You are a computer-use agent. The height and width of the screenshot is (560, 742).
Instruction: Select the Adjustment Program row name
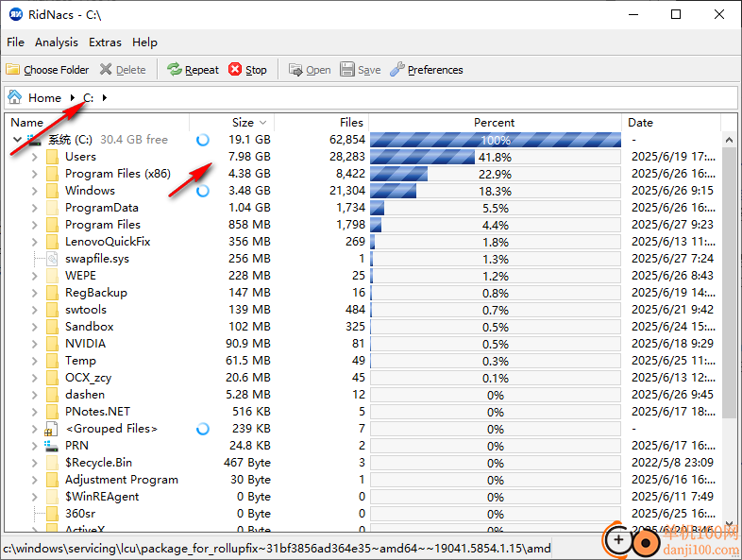122,480
